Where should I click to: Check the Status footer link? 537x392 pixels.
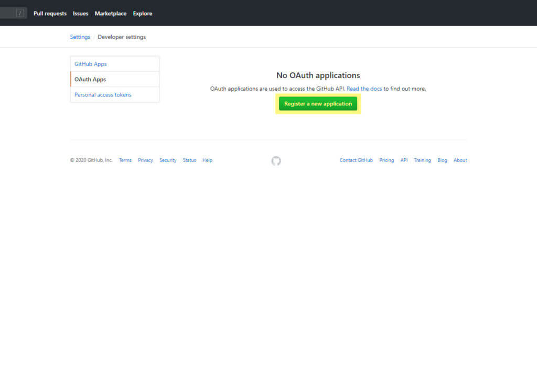(189, 160)
